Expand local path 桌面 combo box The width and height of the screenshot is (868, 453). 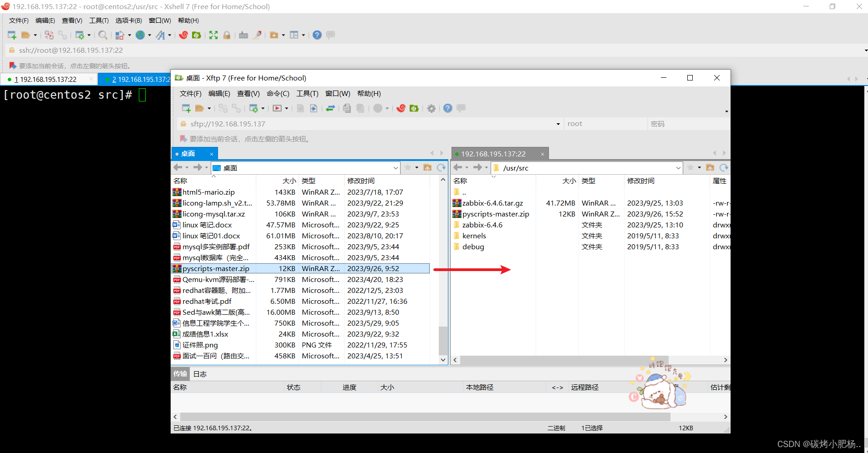point(396,168)
